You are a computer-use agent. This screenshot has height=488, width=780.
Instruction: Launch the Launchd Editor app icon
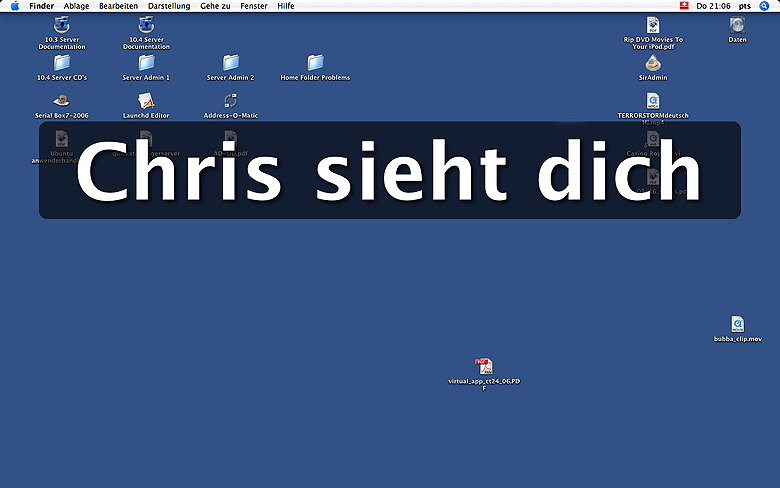pyautogui.click(x=146, y=100)
